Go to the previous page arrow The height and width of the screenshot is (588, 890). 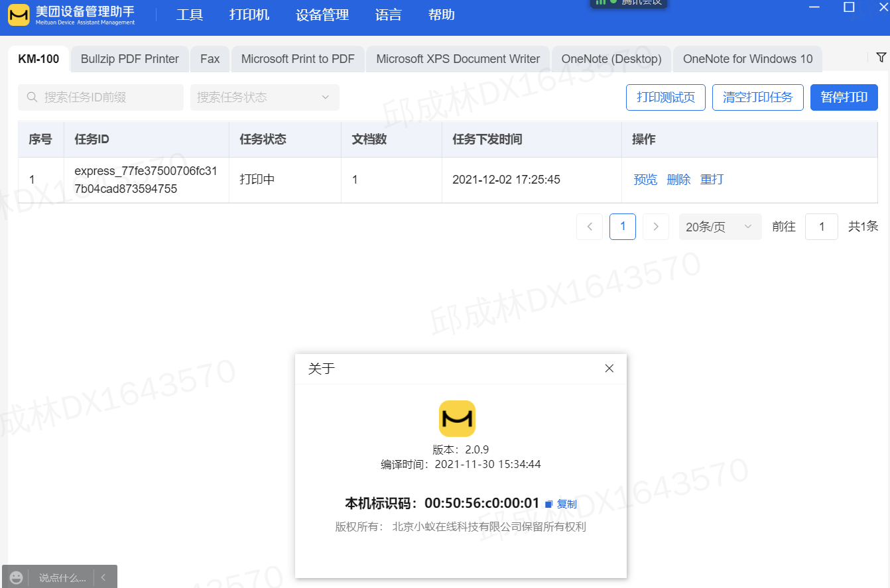590,227
